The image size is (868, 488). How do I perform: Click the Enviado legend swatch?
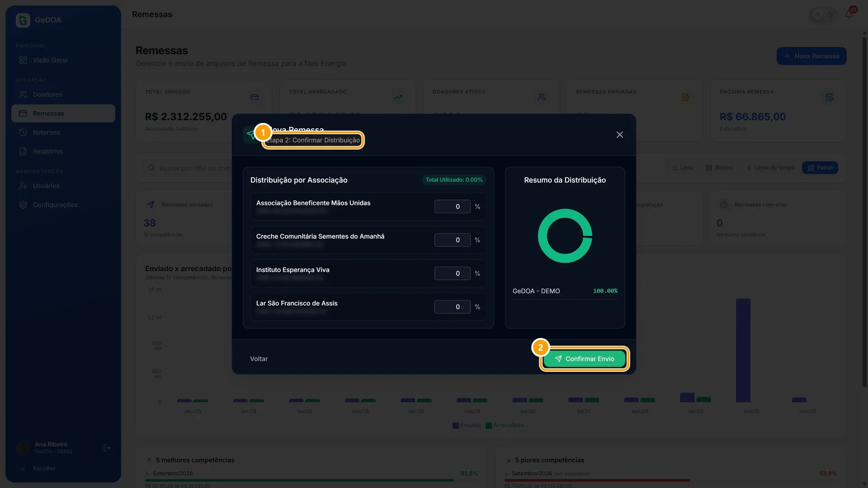point(456,426)
